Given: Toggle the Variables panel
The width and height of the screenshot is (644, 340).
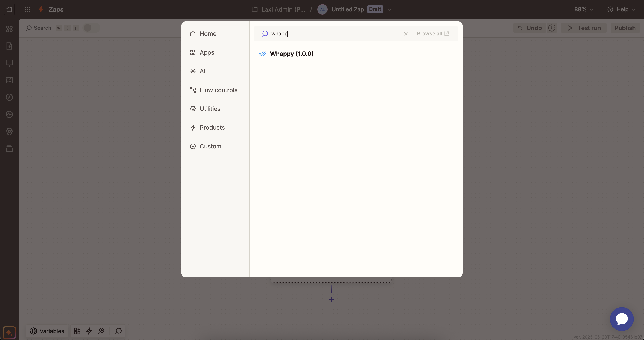Looking at the screenshot, I should point(47,331).
